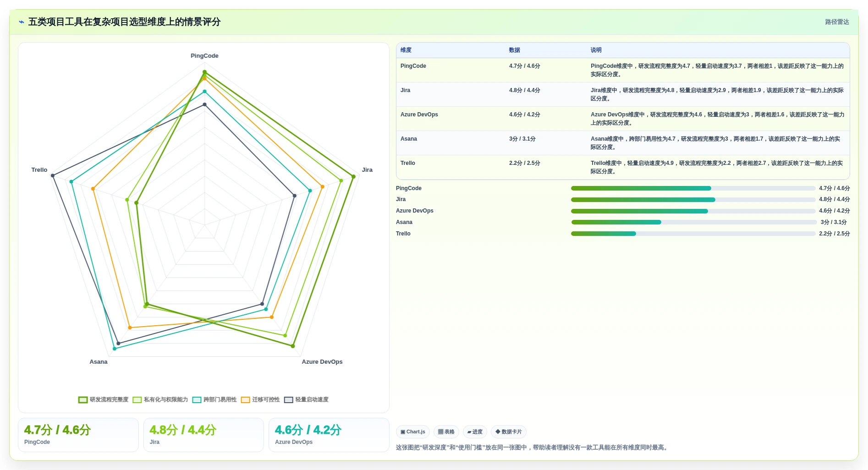
Task: Select the 数据 column header
Action: click(x=515, y=50)
